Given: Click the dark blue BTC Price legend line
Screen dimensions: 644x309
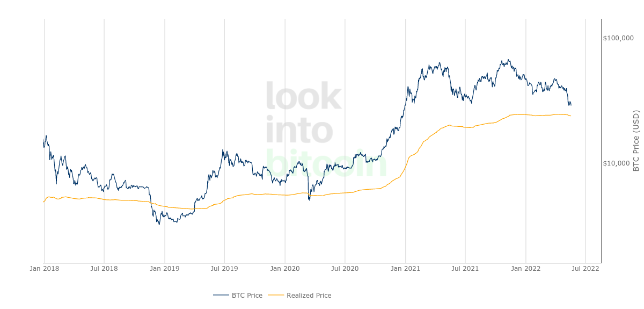Looking at the screenshot, I should (x=221, y=295).
